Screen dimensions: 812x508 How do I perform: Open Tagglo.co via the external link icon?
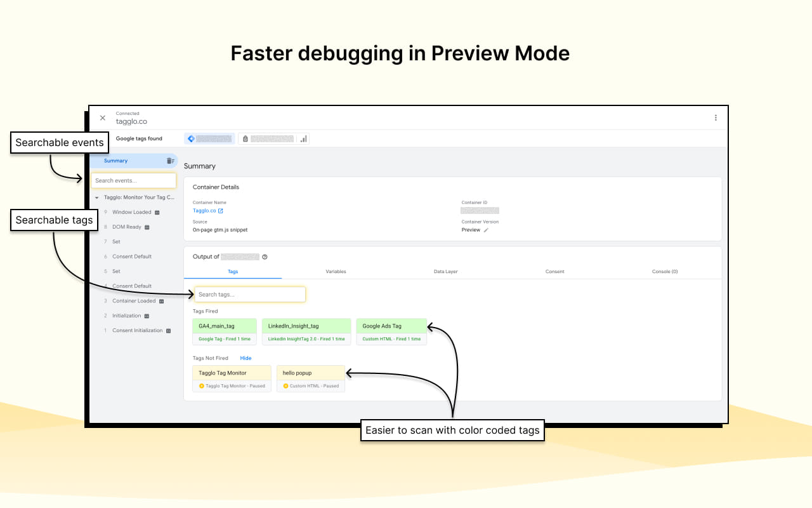(x=221, y=210)
